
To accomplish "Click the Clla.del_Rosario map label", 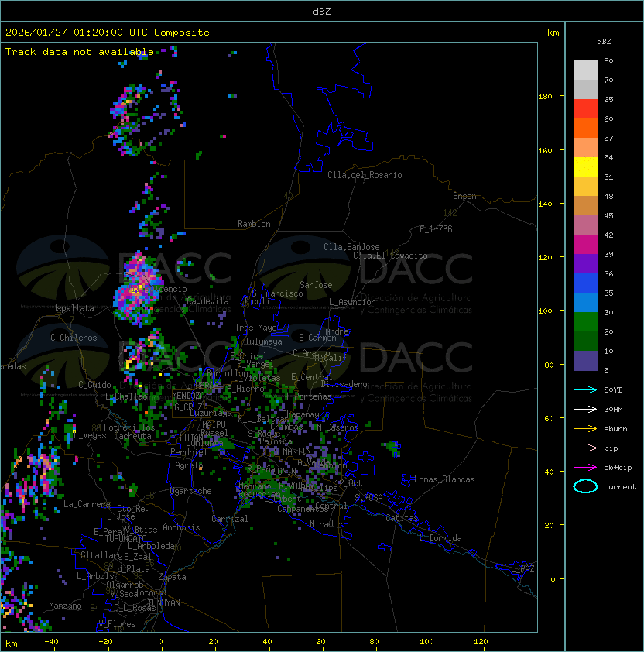I will coord(365,175).
